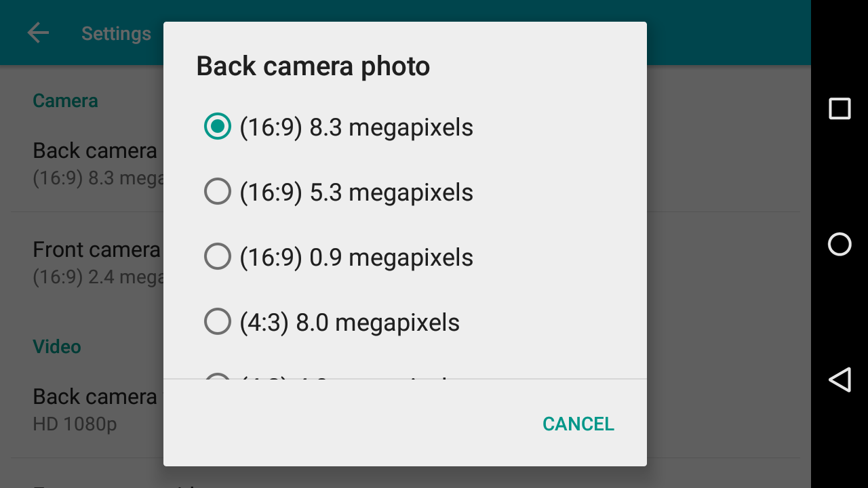868x488 pixels.
Task: Dismiss the dialog with CANCEL
Action: [578, 424]
